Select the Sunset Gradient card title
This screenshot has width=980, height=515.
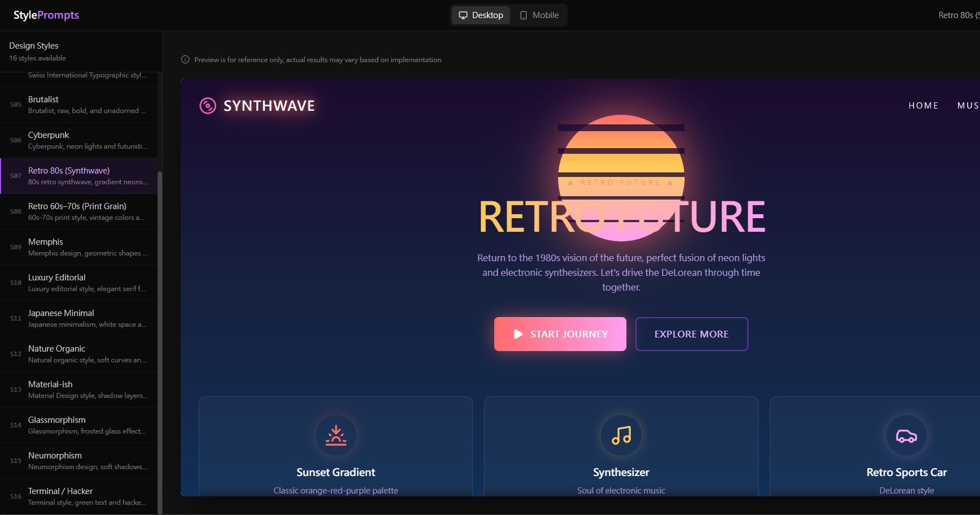pyautogui.click(x=336, y=472)
